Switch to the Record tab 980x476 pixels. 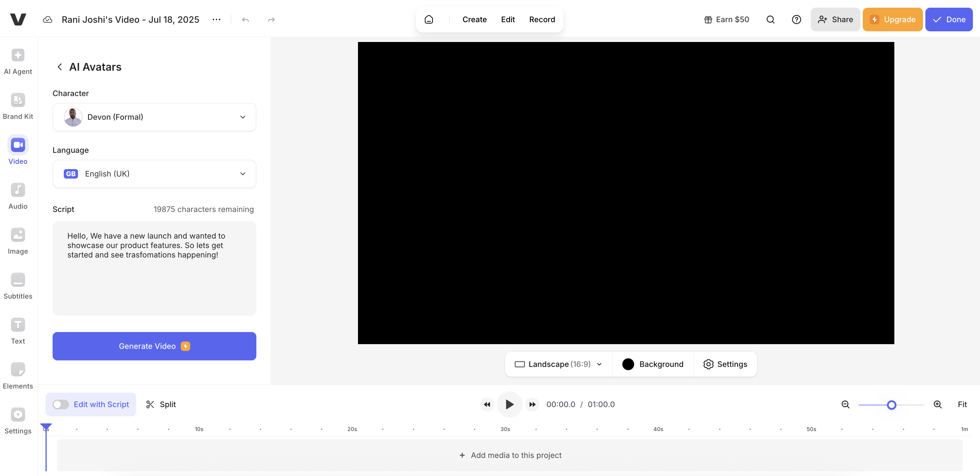tap(542, 20)
